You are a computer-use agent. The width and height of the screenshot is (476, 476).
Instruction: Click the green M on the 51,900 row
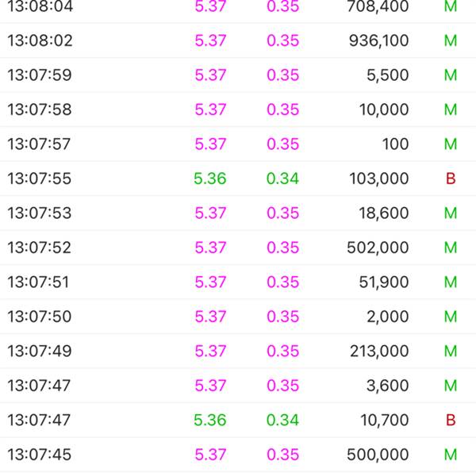point(451,282)
